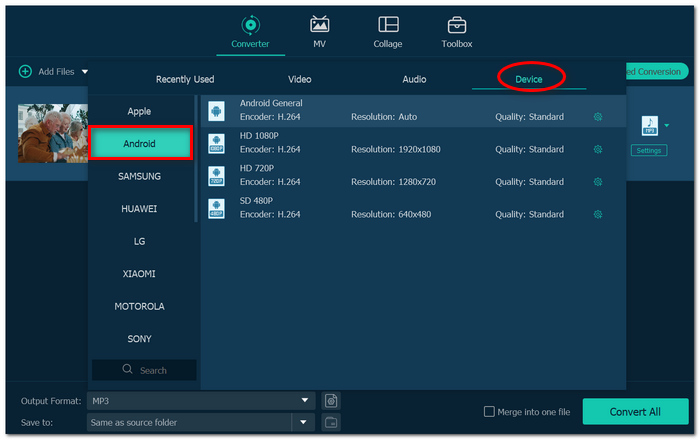Expand the Add Files dropdown arrow
Image resolution: width=700 pixels, height=440 pixels.
pos(85,71)
